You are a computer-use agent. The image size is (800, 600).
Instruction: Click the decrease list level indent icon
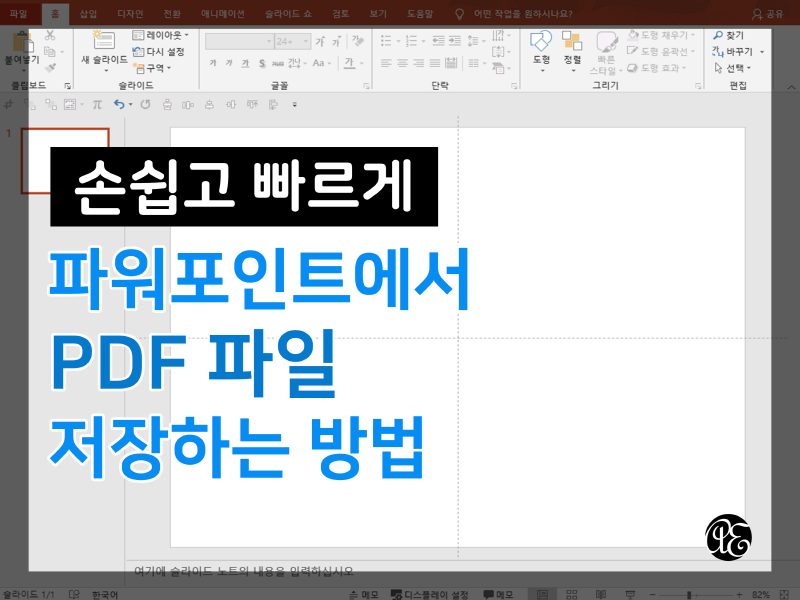[x=438, y=41]
